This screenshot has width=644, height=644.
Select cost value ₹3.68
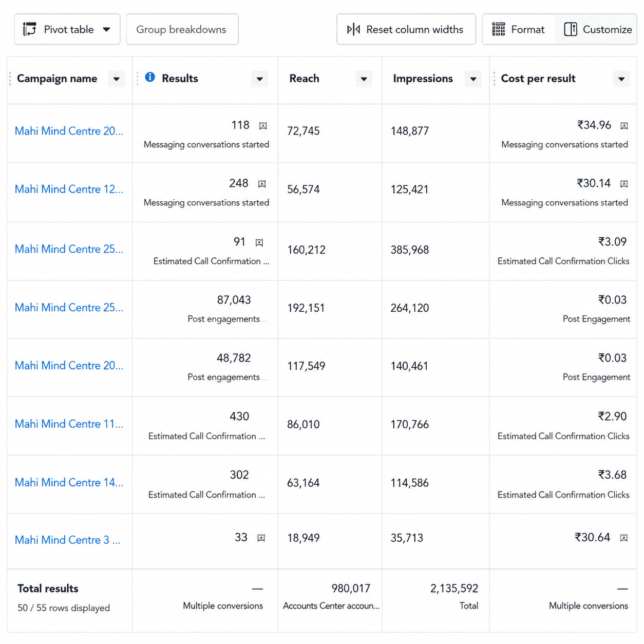(612, 475)
